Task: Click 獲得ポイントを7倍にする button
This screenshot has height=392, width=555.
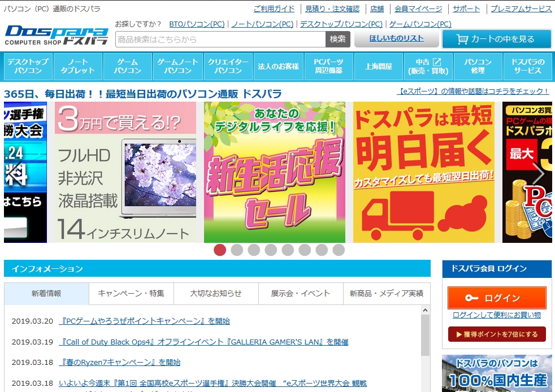Action: [x=497, y=334]
